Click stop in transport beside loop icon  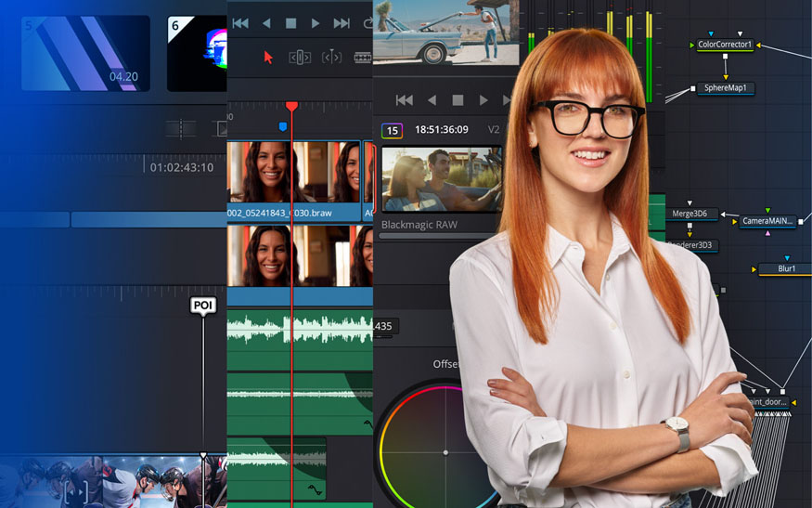click(x=291, y=23)
